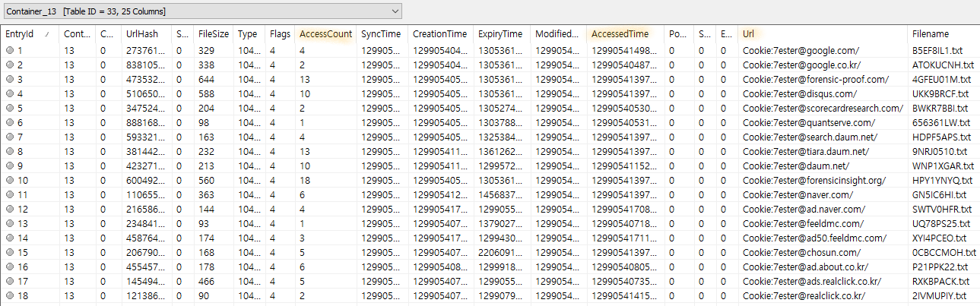980x306 pixels.
Task: Click the Cookie:7ester@quantserve.com/ URL cell
Action: pyautogui.click(x=809, y=122)
